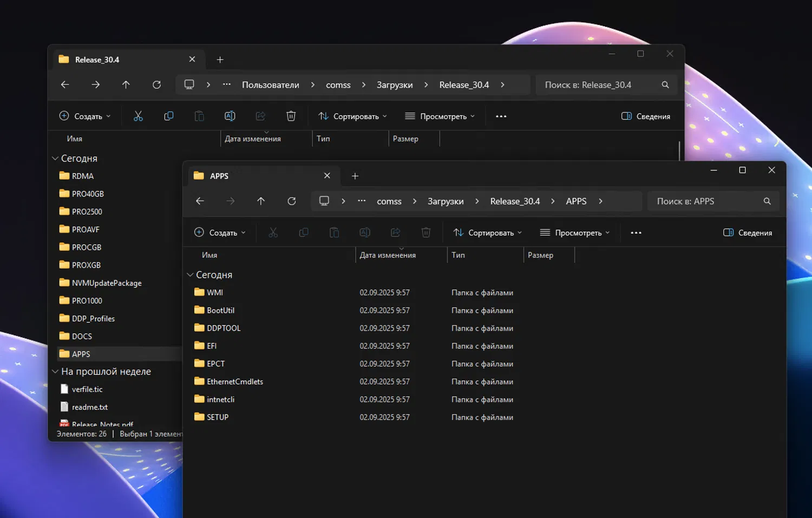Screen dimensions: 812x518
Task: Click the Cut icon in Release_30.4 toolbar
Action: pos(138,116)
